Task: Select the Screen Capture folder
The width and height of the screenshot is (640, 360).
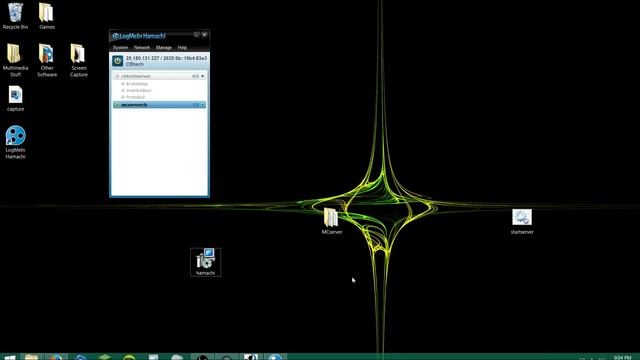Action: [x=78, y=60]
